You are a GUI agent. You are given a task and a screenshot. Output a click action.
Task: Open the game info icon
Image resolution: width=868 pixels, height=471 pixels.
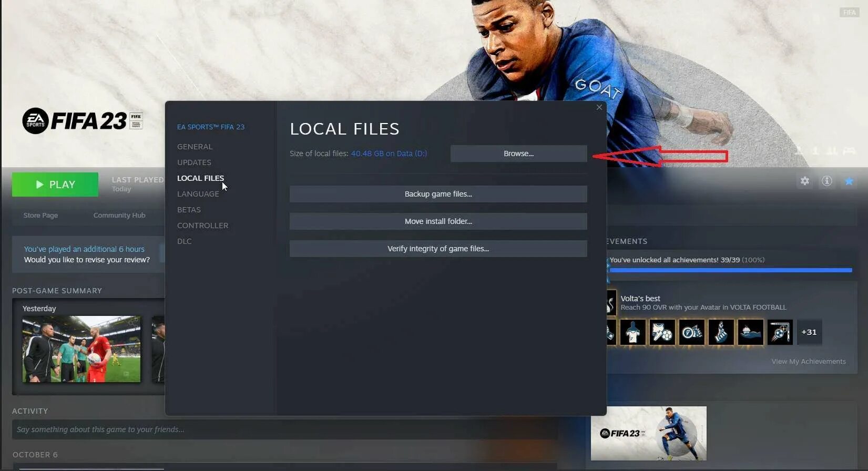click(827, 181)
